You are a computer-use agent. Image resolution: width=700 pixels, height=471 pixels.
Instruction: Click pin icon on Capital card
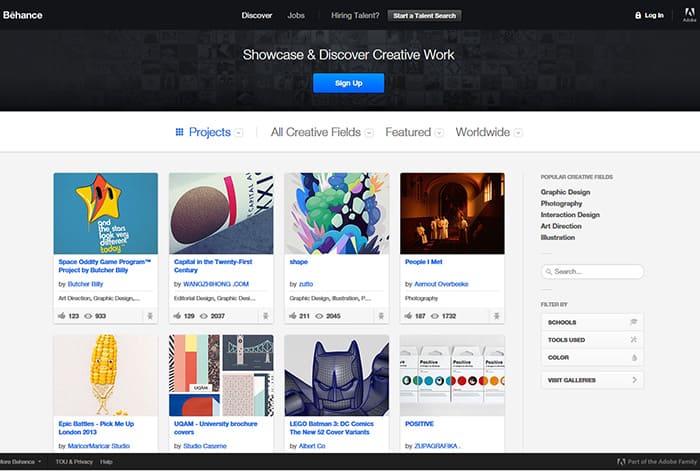[x=266, y=316]
